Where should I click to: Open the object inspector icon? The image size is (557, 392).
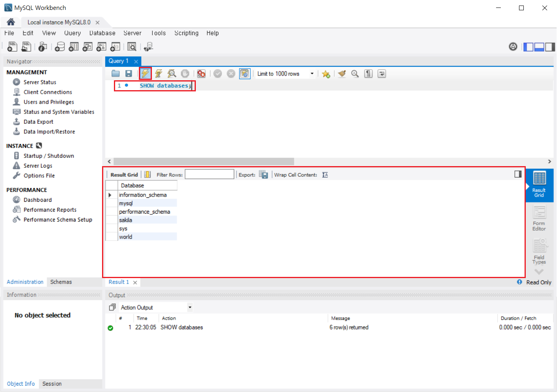43,47
